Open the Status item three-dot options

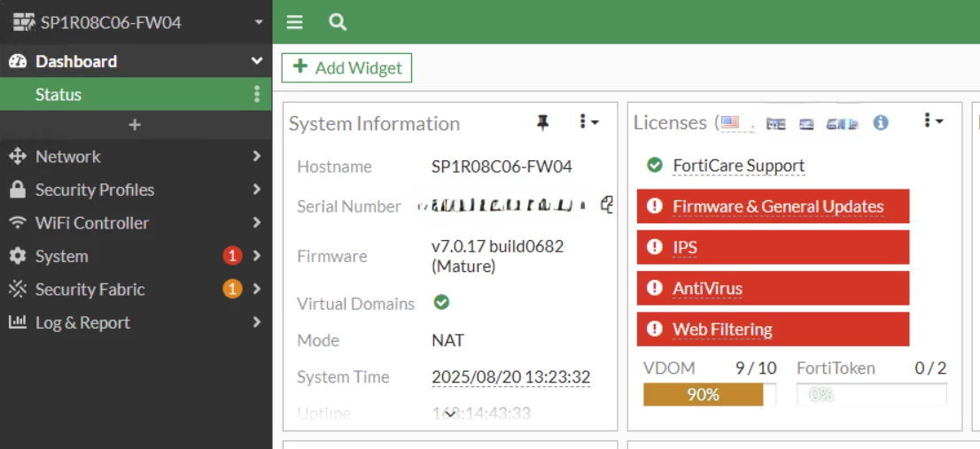pos(257,94)
